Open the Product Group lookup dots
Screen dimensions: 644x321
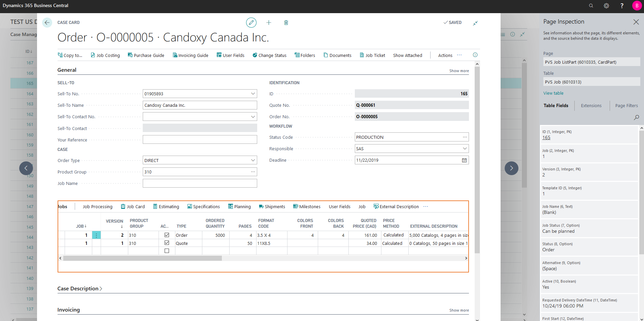tap(253, 172)
